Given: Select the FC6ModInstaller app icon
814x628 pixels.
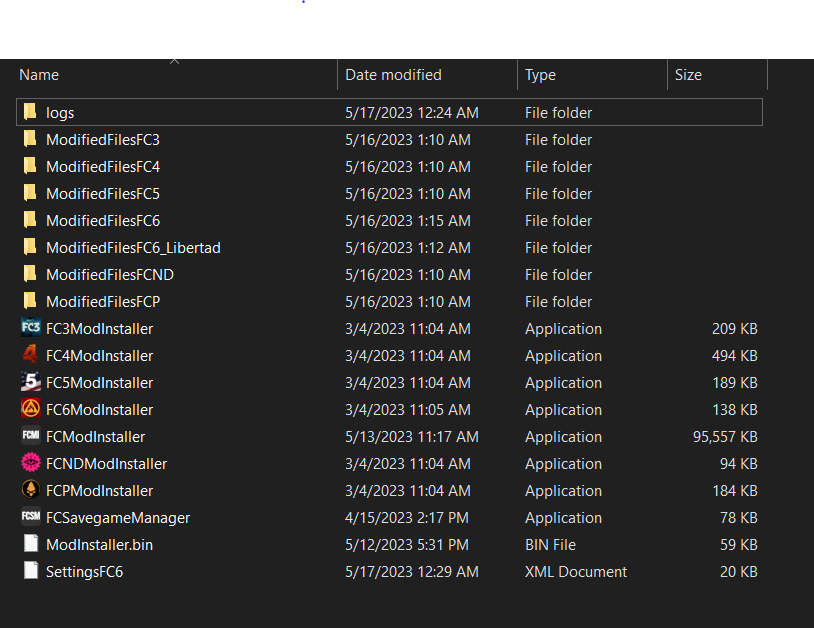Looking at the screenshot, I should click(30, 409).
